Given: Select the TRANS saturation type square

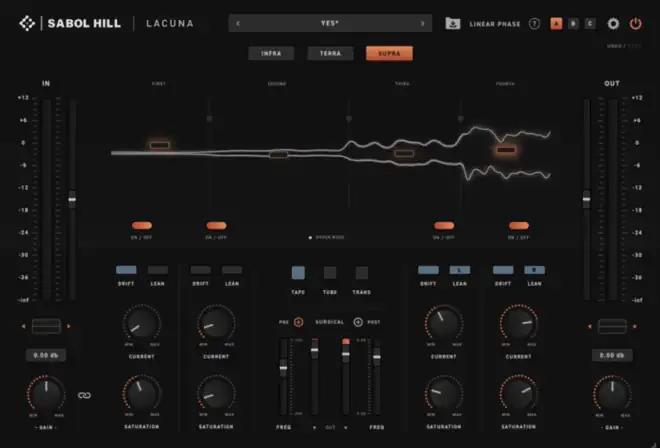Looking at the screenshot, I should (x=362, y=272).
